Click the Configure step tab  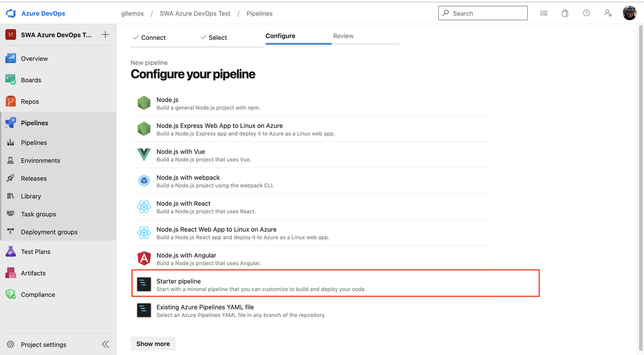[x=298, y=36]
